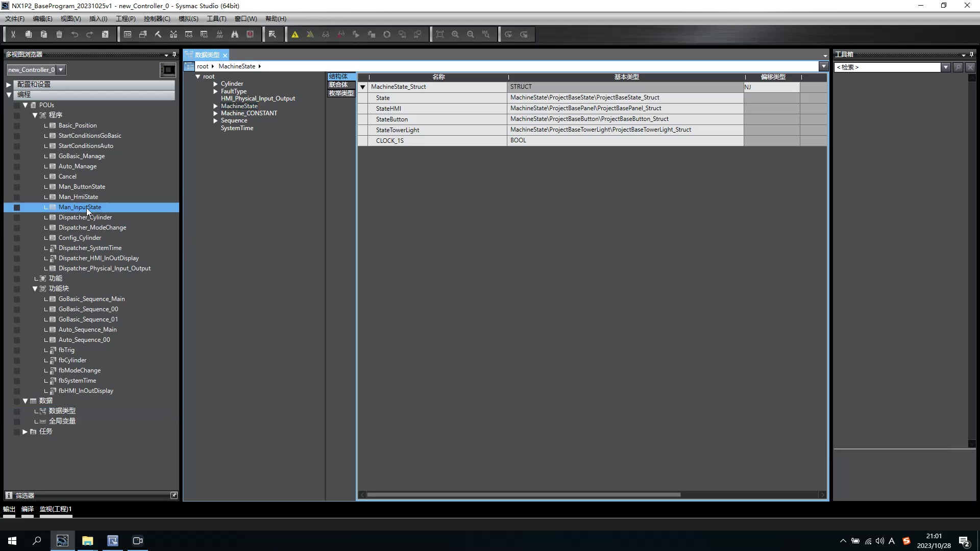Click the yellow warning triangle Online icon
The width and height of the screenshot is (980, 551).
(295, 34)
